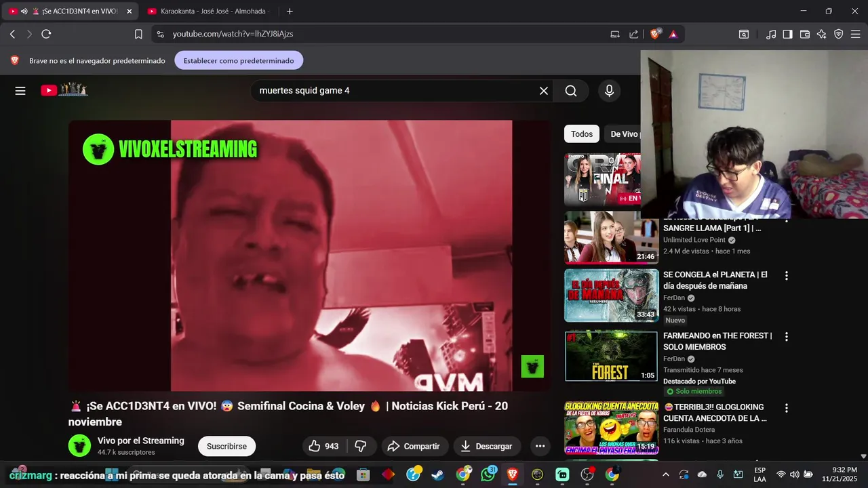Screen dimensions: 868x488
Task: Open WhatsApp from the taskbar
Action: pyautogui.click(x=488, y=474)
